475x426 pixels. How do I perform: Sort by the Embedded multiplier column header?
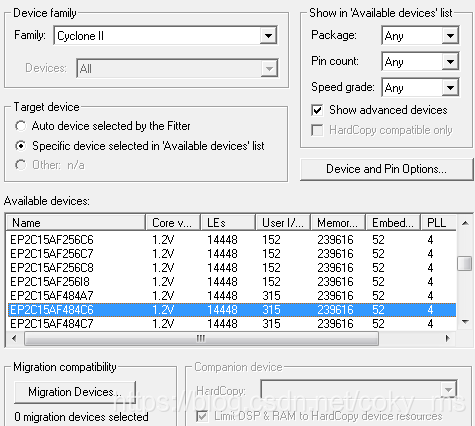[x=393, y=223]
